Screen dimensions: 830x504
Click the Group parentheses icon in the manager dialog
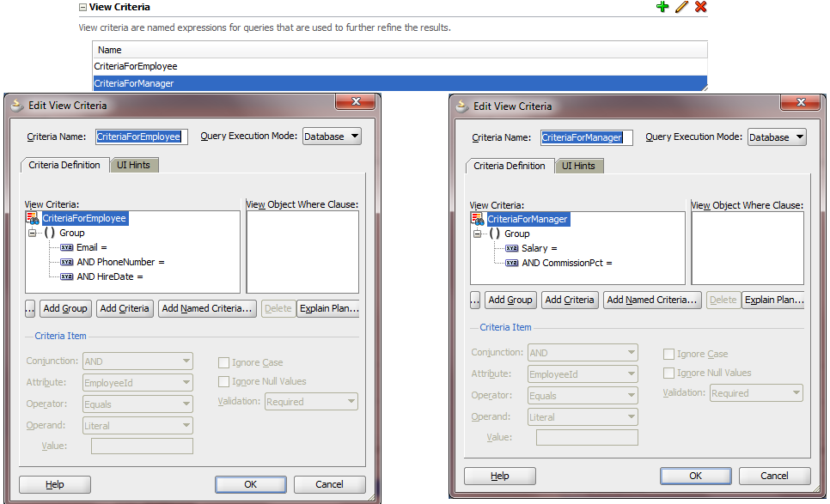494,234
